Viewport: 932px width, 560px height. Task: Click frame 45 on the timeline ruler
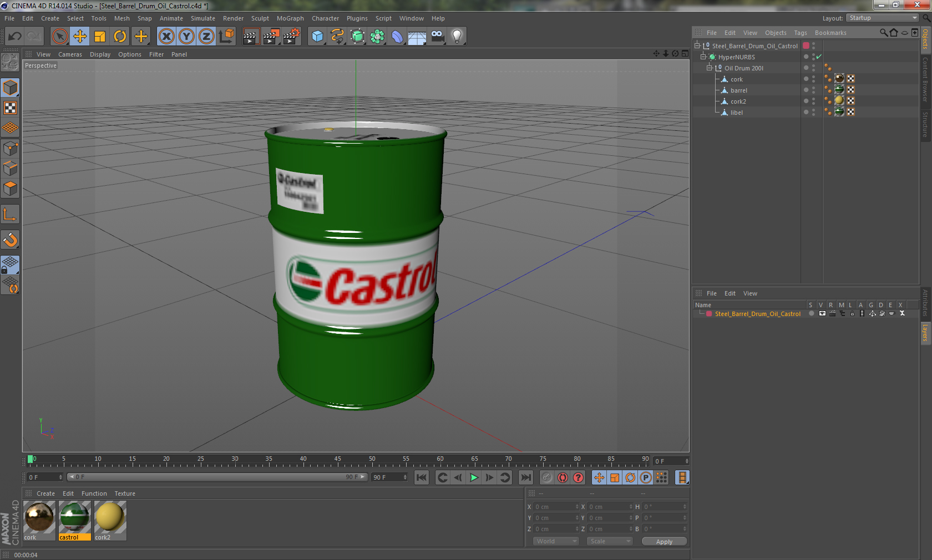337,460
